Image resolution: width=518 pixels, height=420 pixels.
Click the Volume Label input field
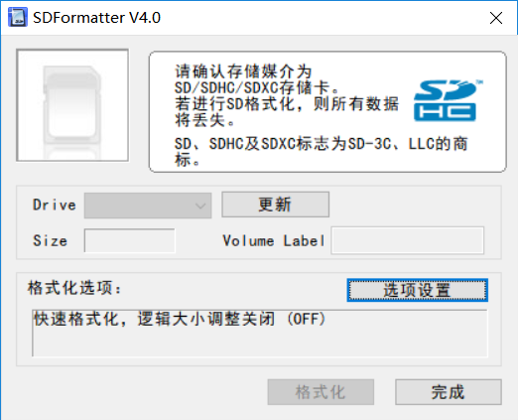pos(408,240)
